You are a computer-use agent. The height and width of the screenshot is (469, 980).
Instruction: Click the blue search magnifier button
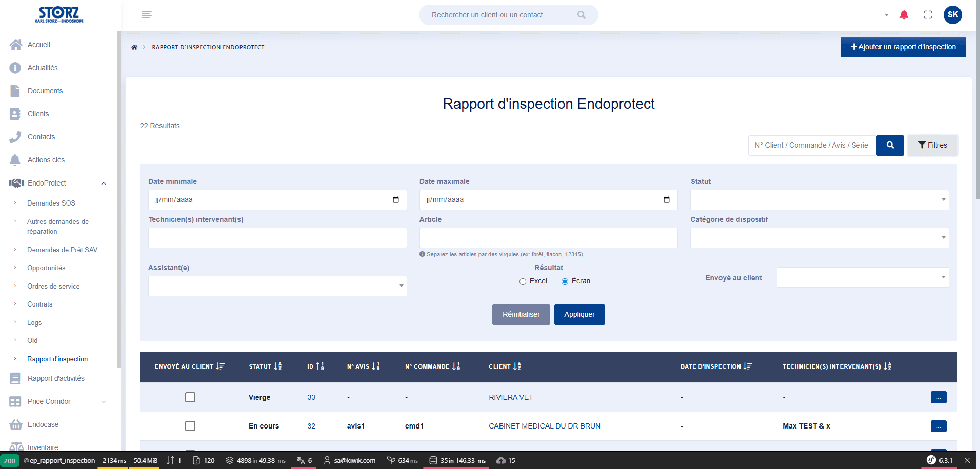coord(890,145)
